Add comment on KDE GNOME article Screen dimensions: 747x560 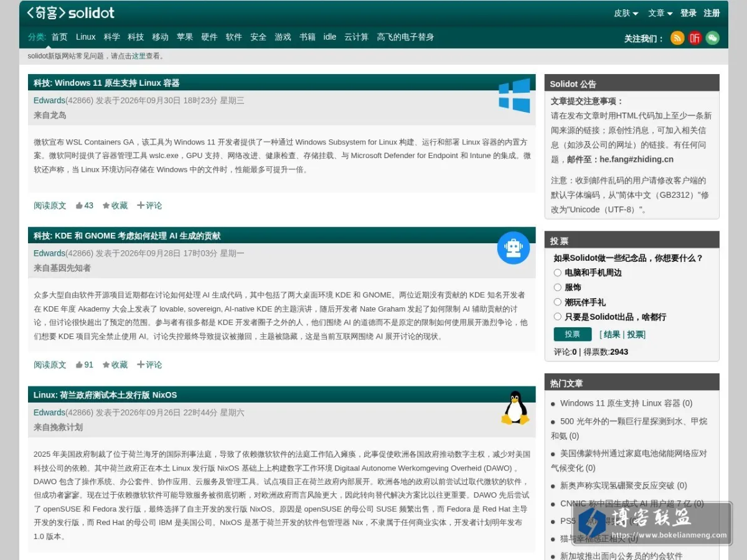pos(149,365)
